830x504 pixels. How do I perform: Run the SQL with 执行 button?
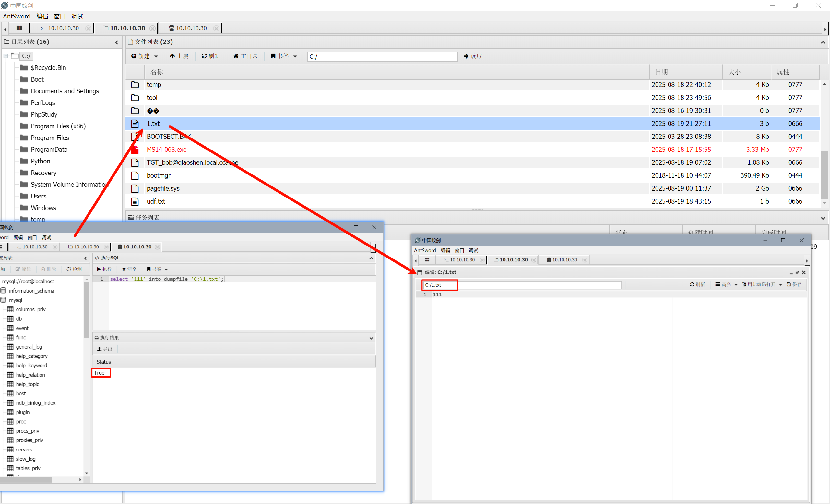coord(104,269)
